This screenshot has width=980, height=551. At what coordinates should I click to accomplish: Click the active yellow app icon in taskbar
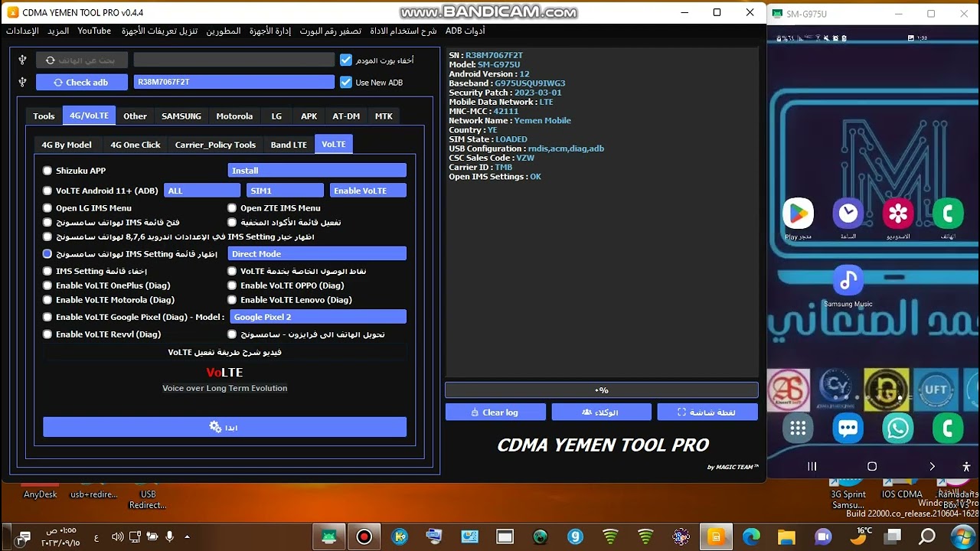(716, 537)
